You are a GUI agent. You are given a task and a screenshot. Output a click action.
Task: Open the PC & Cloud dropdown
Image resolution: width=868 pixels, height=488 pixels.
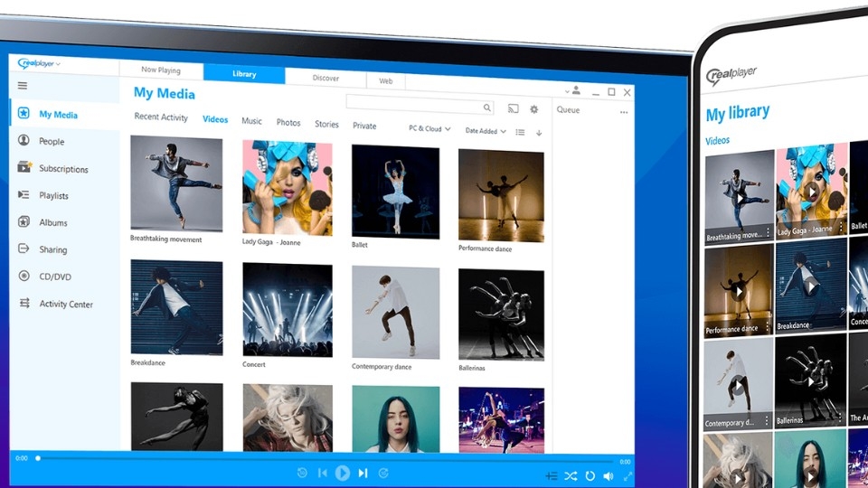[x=429, y=128]
